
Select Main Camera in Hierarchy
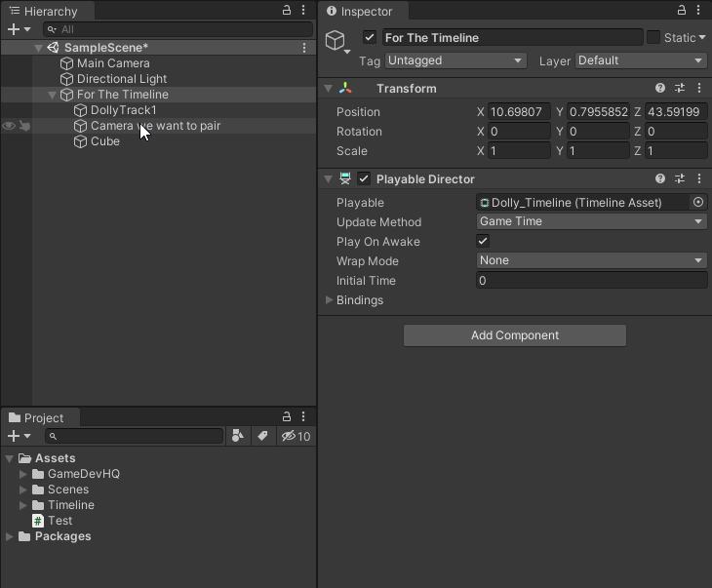pyautogui.click(x=113, y=63)
